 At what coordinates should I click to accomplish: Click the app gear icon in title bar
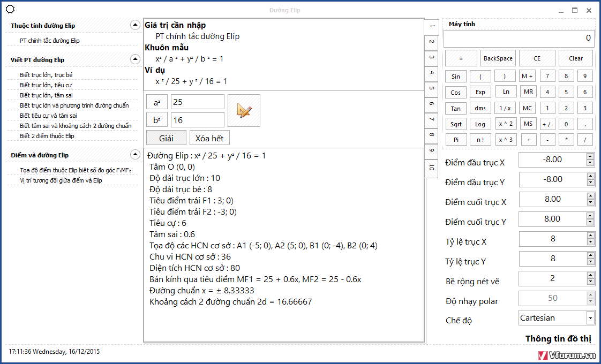tap(10, 10)
